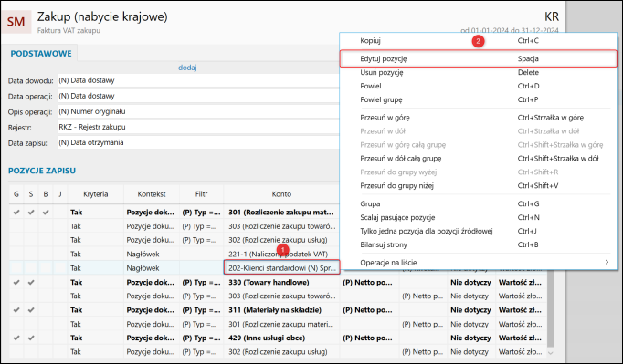Click the Kryteria column header

click(x=95, y=194)
